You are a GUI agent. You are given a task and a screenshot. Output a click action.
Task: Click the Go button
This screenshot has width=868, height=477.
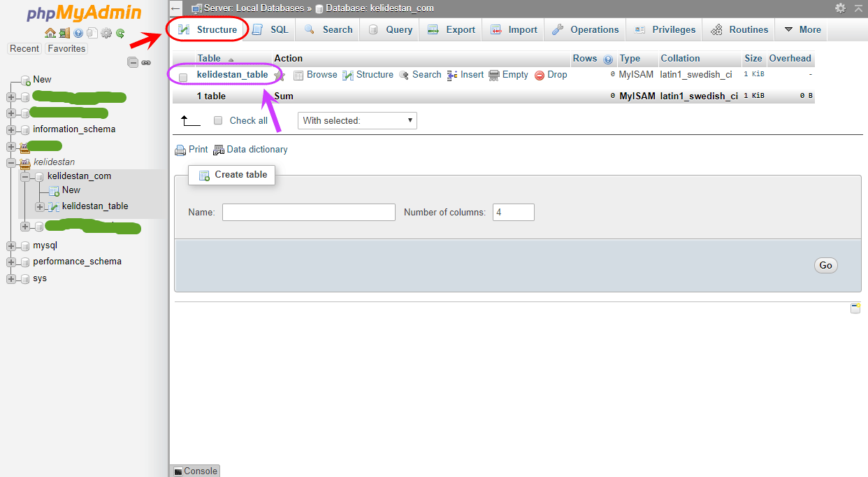(x=825, y=265)
